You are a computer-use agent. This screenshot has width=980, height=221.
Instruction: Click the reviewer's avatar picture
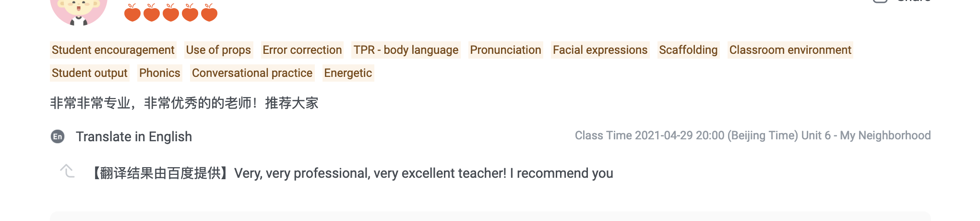79,11
